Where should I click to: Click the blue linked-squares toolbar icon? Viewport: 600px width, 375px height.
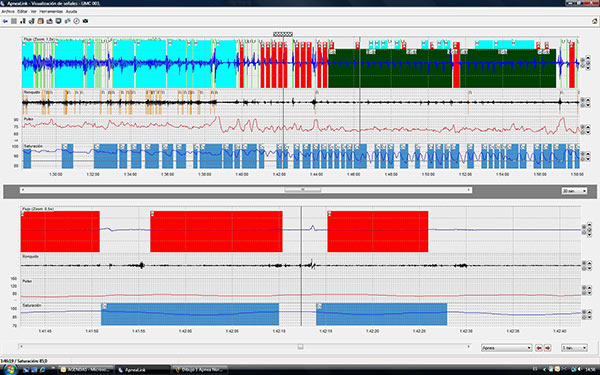coord(67,21)
